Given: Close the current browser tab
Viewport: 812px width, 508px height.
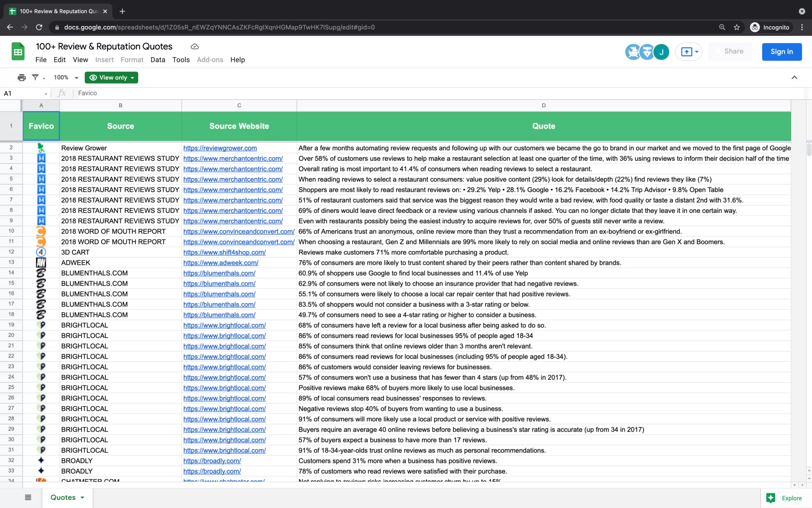Looking at the screenshot, I should pos(105,11).
